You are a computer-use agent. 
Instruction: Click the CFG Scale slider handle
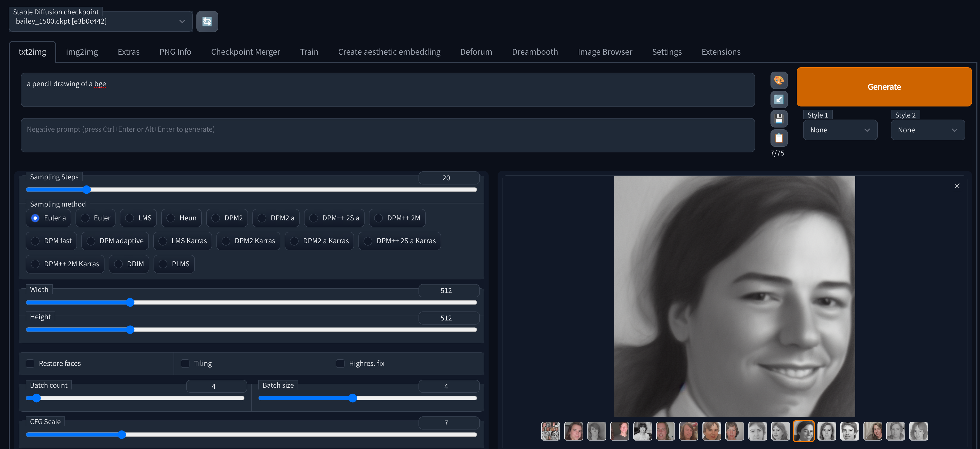(x=122, y=435)
